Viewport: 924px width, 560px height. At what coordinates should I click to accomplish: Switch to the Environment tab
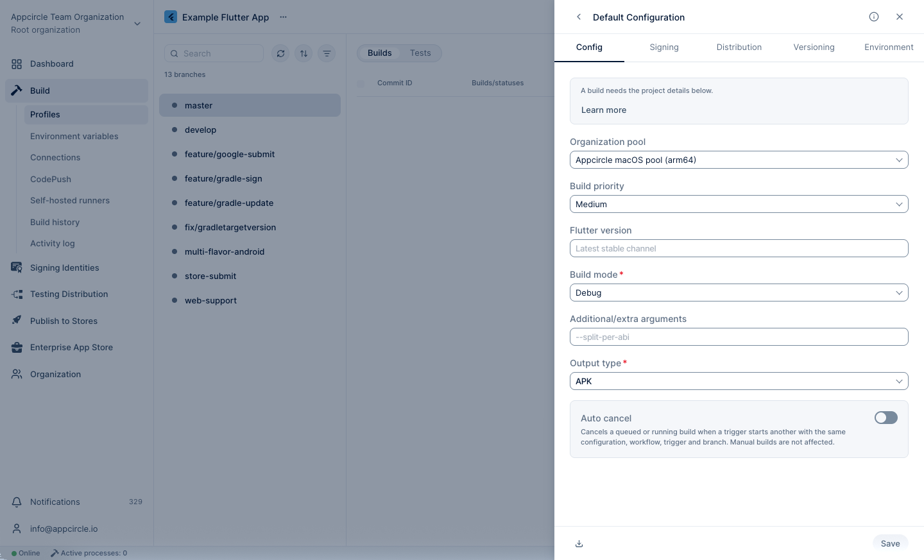889,47
